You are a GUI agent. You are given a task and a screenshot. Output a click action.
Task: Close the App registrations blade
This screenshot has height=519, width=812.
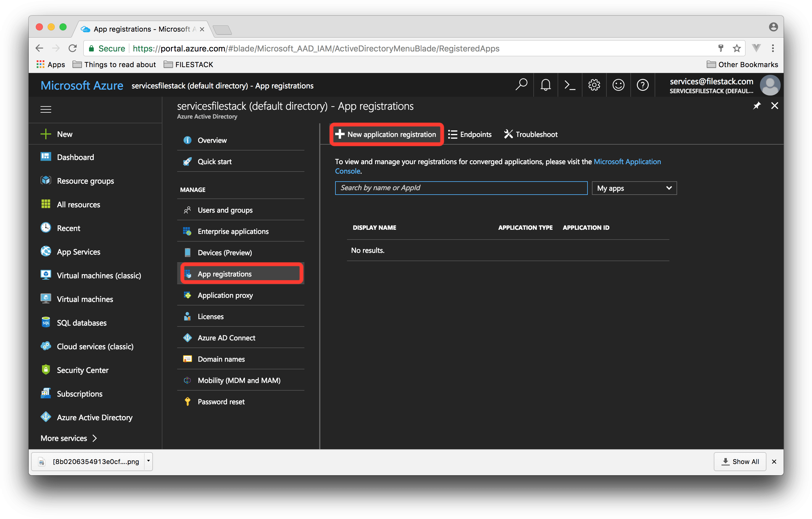pyautogui.click(x=774, y=106)
